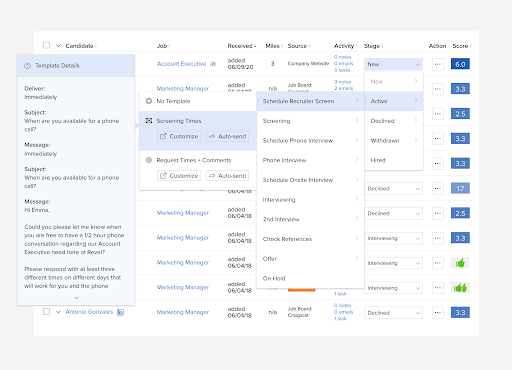The width and height of the screenshot is (512, 370).
Task: Sort by the Score column header
Action: [x=462, y=46]
